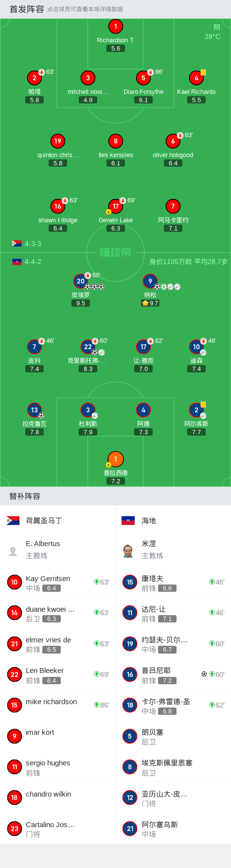Open goalkeeper Richardson T. player icon
Image resolution: width=231 pixels, height=868 pixels.
point(115,26)
